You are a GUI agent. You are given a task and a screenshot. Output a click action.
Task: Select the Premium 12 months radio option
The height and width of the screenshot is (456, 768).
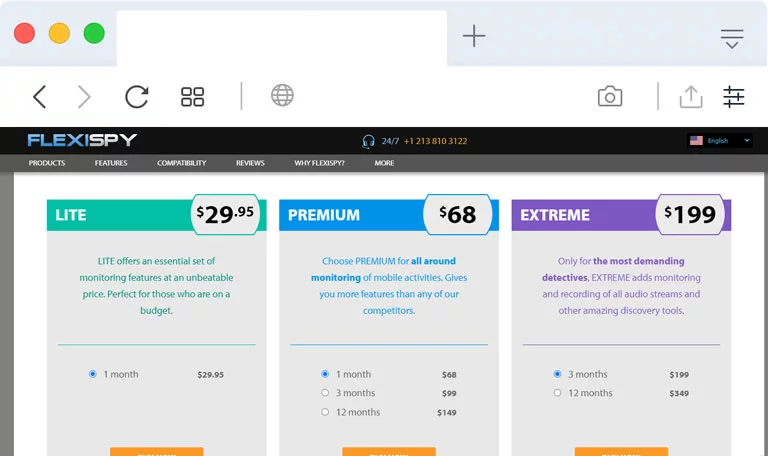[x=325, y=412]
